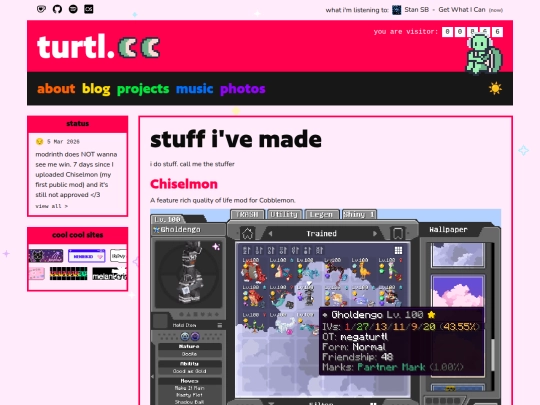Image resolution: width=540 pixels, height=405 pixels.
Task: Open the blue window badge with heart
Action: 86,256
